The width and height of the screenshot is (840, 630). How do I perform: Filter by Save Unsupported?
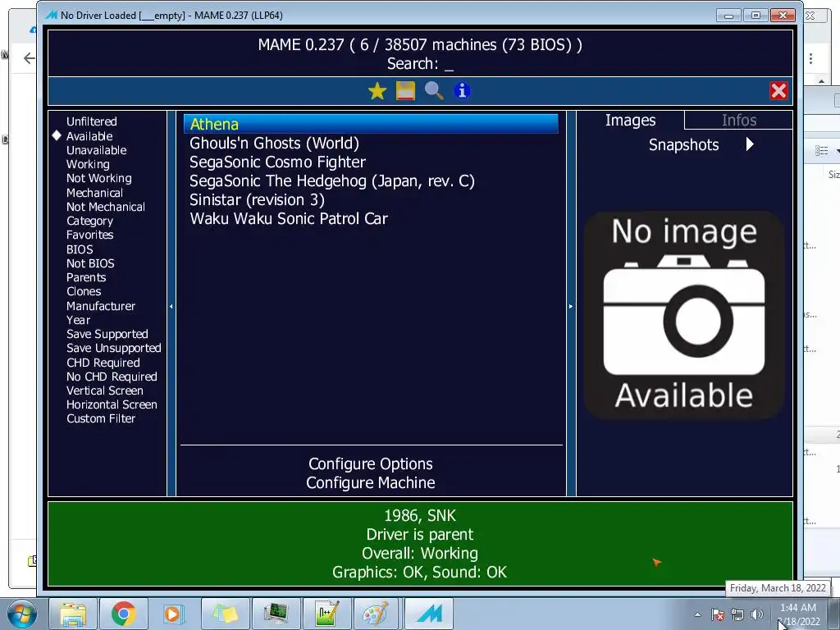pos(113,348)
